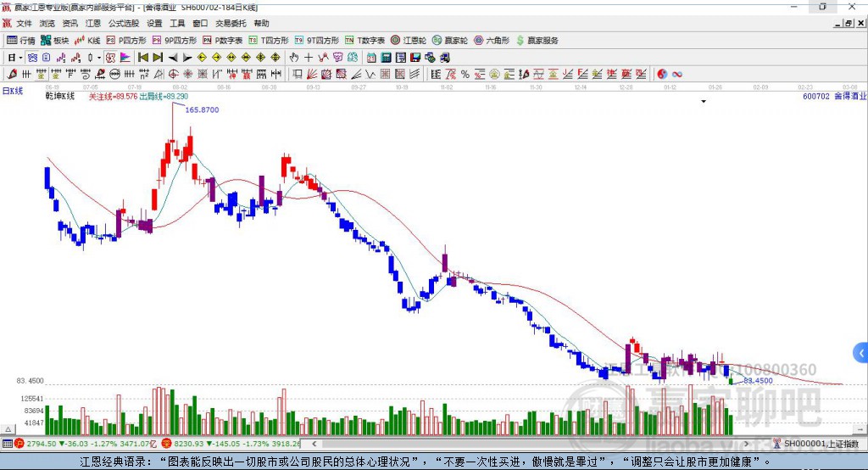Screen dimensions: 868x470
Task: Select the hand pan tool
Action: [x=294, y=57]
